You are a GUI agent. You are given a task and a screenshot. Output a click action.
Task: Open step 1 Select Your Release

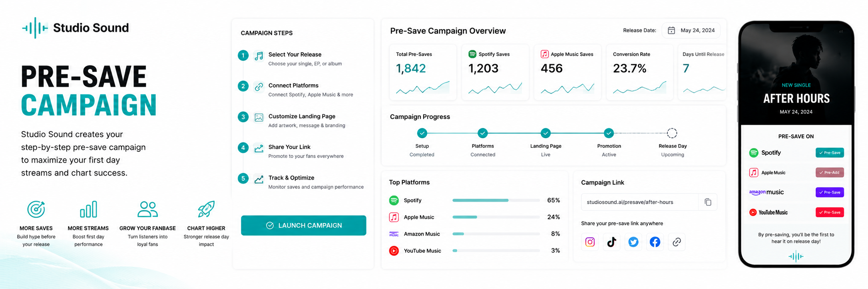click(x=302, y=59)
